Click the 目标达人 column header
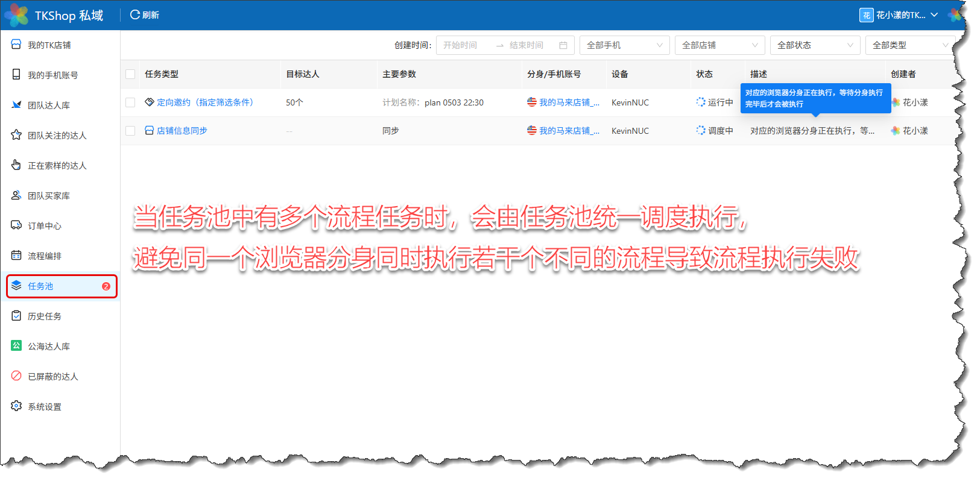Screen dimensions: 980x481 tap(303, 74)
